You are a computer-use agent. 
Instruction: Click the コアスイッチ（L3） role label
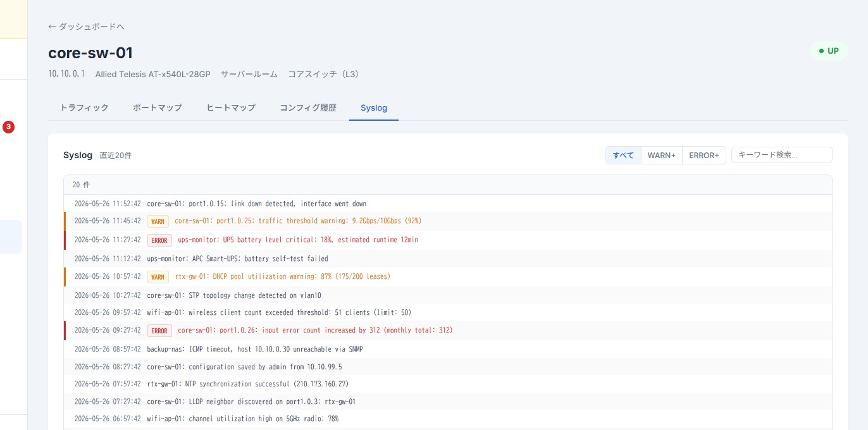[324, 74]
